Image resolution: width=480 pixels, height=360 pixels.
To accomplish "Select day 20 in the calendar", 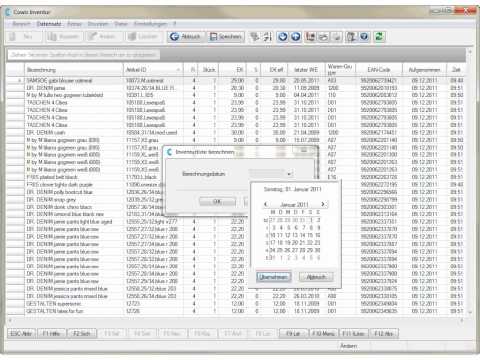I will point(296,243).
